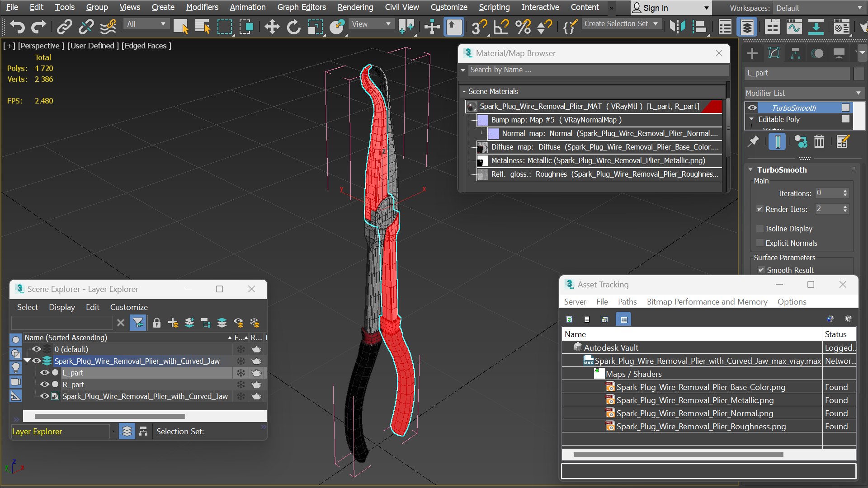Activate the Select and Rotate tool
This screenshot has height=488, width=868.
tap(294, 27)
